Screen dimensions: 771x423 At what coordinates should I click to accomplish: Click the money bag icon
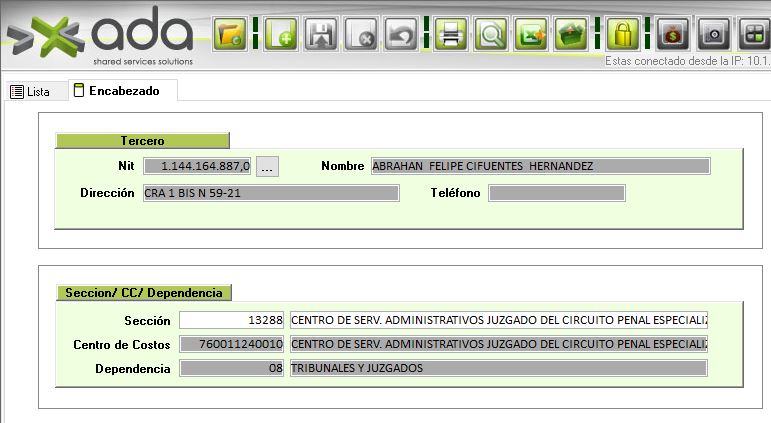(673, 34)
